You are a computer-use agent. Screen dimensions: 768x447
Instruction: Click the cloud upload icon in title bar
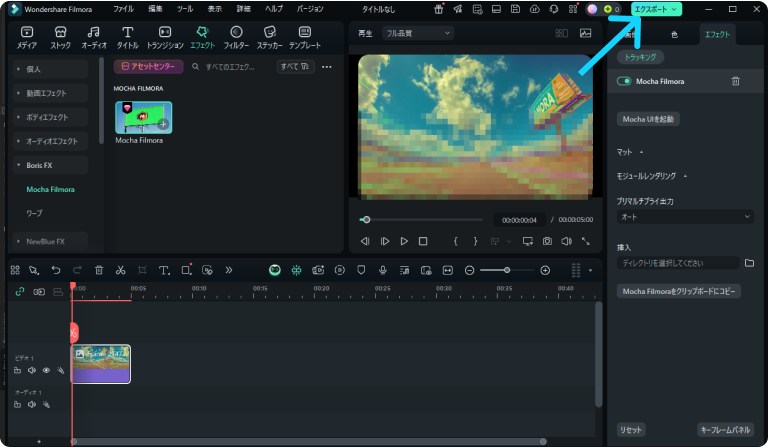point(534,9)
